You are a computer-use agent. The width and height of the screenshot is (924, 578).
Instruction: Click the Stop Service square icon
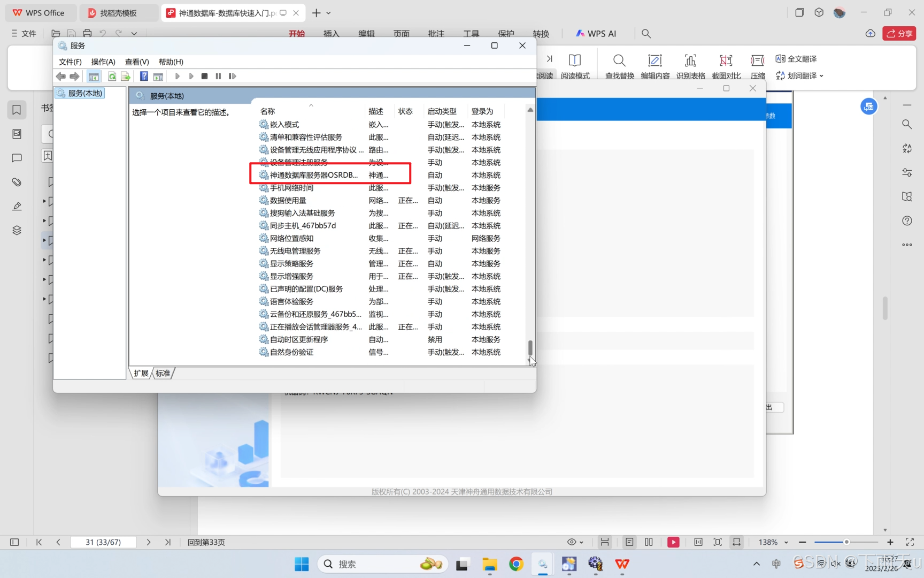click(x=204, y=77)
